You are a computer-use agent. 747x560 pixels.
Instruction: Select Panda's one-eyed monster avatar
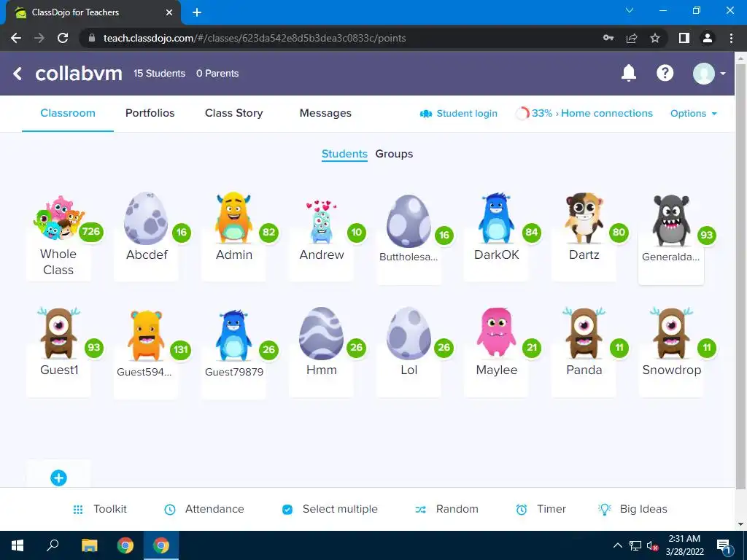[x=584, y=332]
